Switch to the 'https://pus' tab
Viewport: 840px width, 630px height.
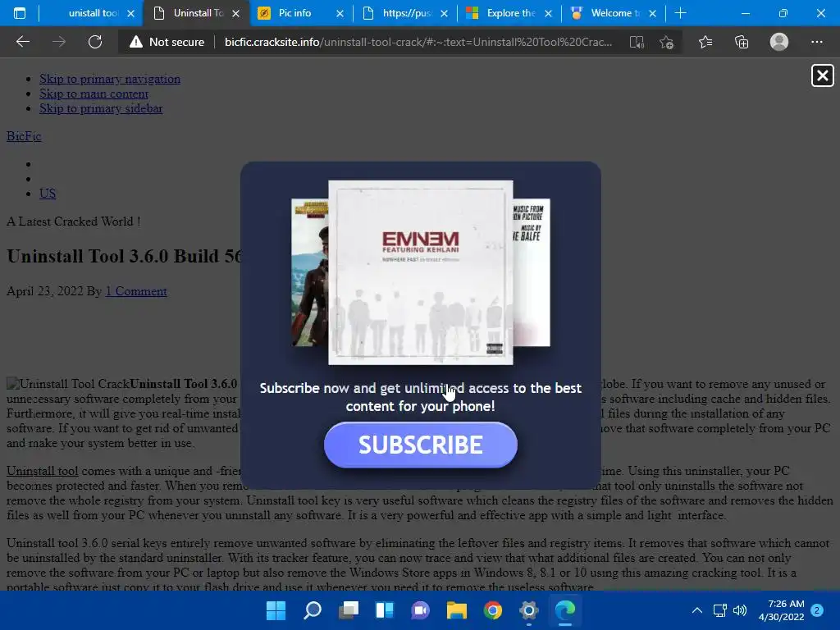click(x=405, y=13)
